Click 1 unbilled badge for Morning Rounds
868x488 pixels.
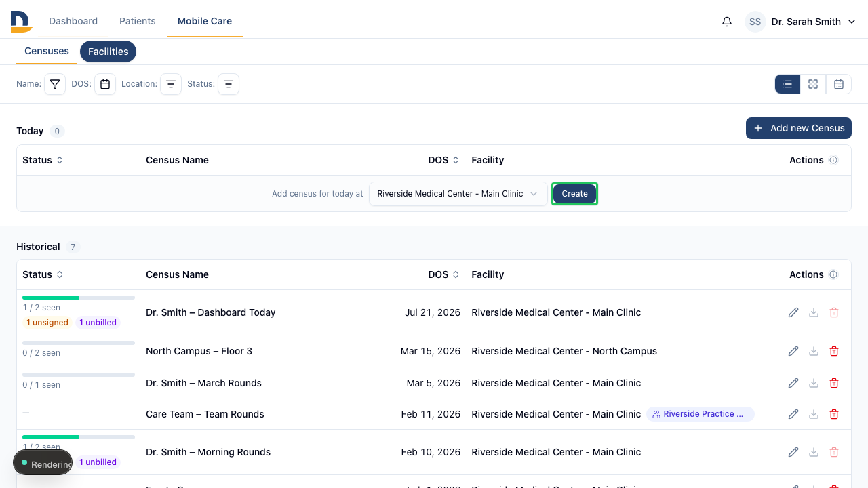98,462
